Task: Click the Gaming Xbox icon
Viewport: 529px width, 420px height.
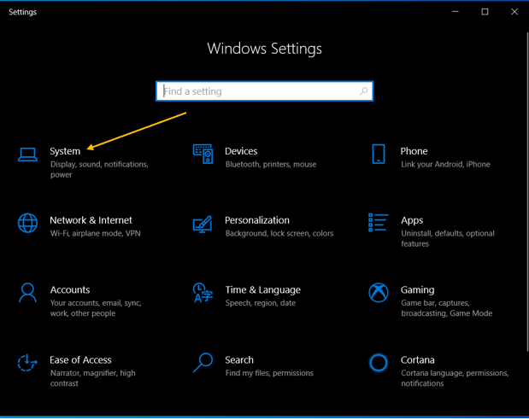Action: coord(379,293)
